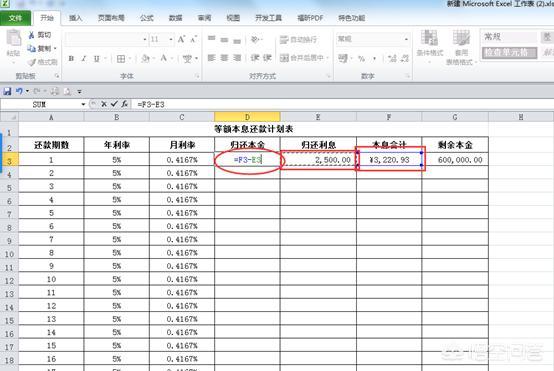Align cell text to the bottom
Image resolution: width=554 pixels, height=371 pixels.
pos(237,41)
